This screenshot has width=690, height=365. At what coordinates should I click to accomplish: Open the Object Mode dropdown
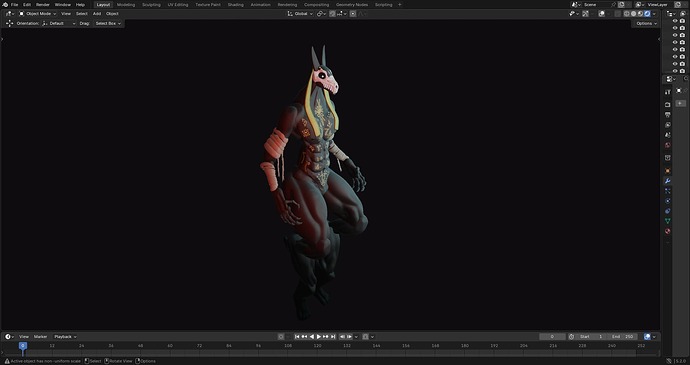37,14
